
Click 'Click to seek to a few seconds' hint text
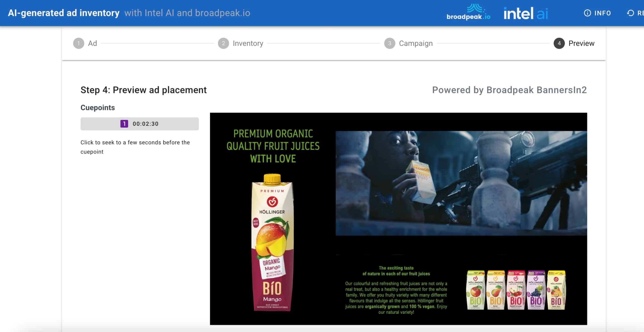[135, 147]
